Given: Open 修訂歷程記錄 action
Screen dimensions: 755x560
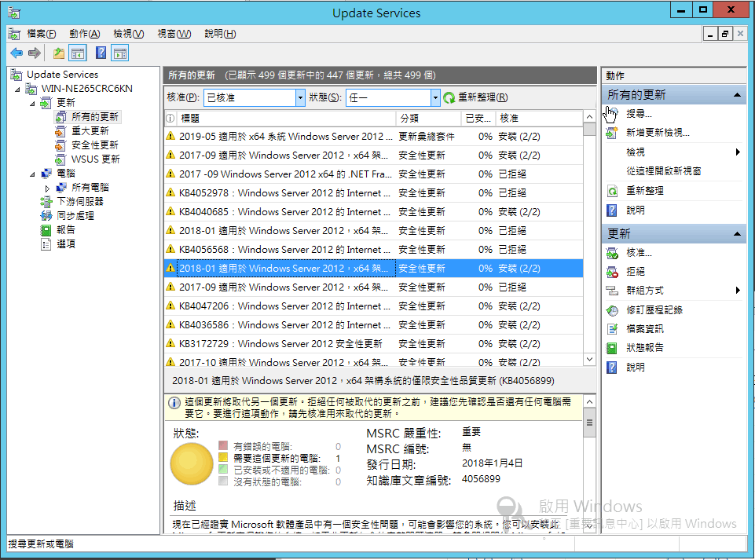Looking at the screenshot, I should [654, 310].
